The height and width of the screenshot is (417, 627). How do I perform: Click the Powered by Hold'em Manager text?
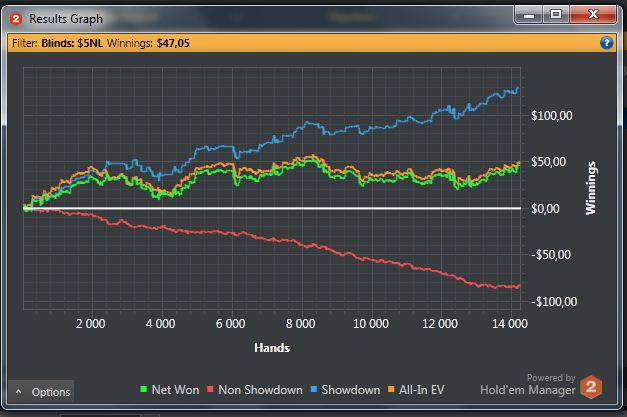[x=528, y=384]
